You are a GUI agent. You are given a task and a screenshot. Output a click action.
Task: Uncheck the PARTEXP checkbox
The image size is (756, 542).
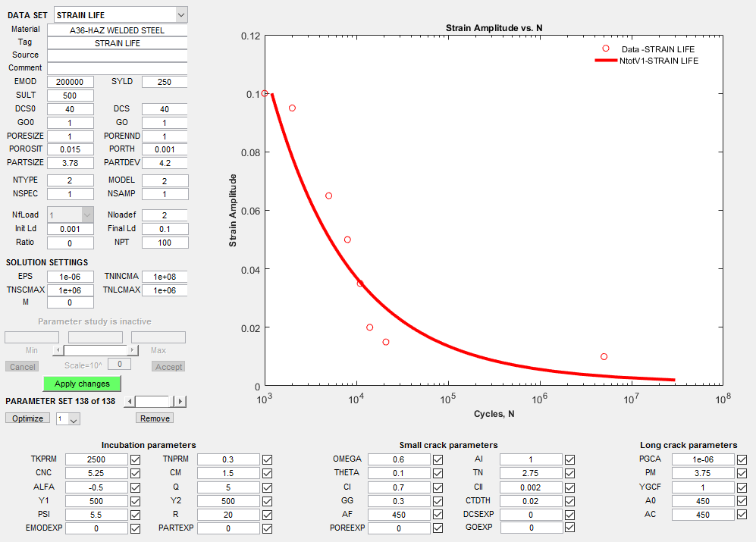pyautogui.click(x=267, y=528)
